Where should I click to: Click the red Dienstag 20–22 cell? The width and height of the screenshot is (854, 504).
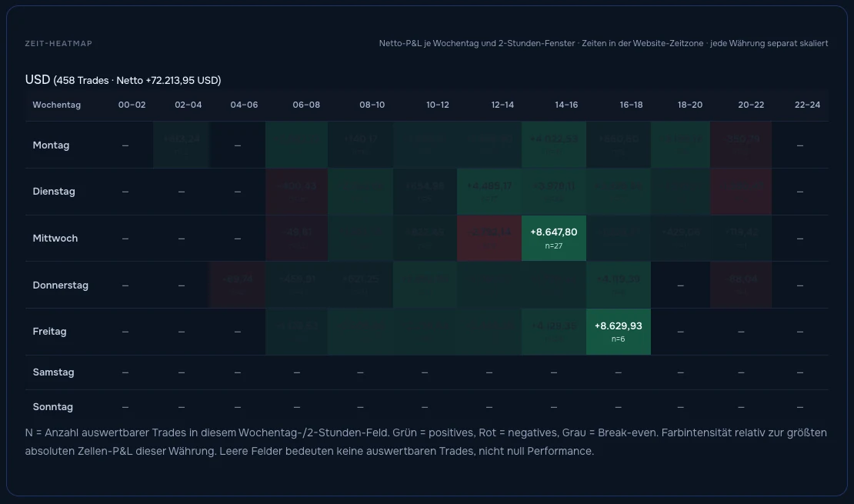[741, 192]
